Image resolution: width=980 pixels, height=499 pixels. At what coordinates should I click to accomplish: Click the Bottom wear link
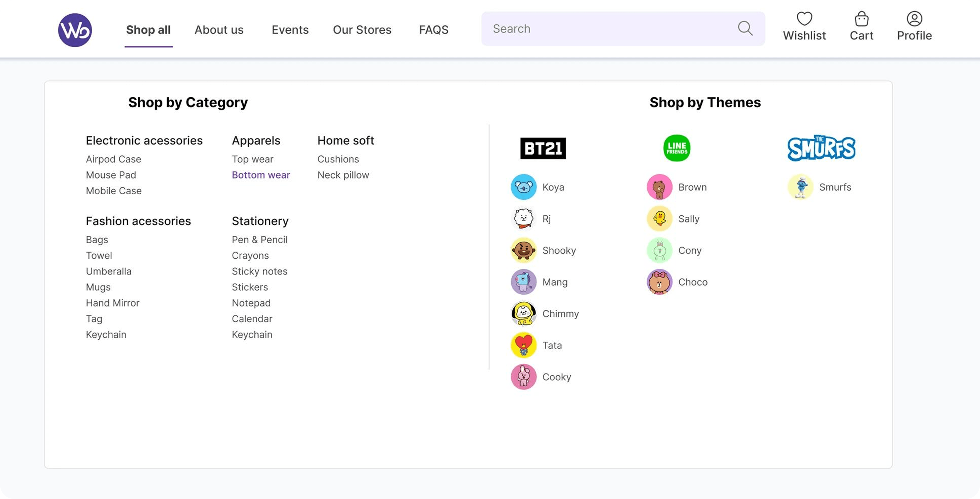[x=261, y=175]
